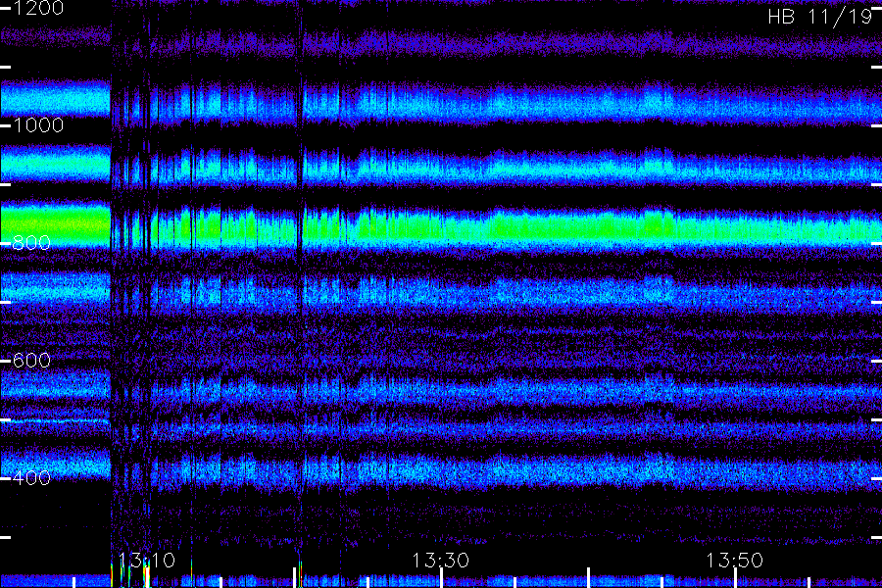The image size is (882, 588).
Task: Click the 600 frequency axis label
Action: pos(31,360)
